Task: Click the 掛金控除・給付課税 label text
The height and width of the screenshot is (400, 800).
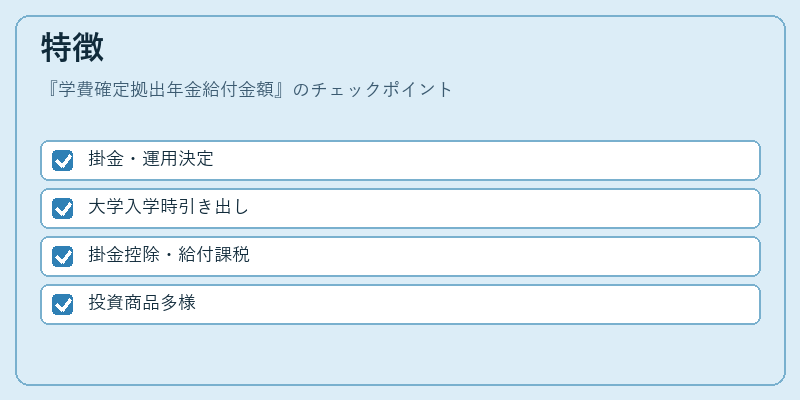Action: 169,255
